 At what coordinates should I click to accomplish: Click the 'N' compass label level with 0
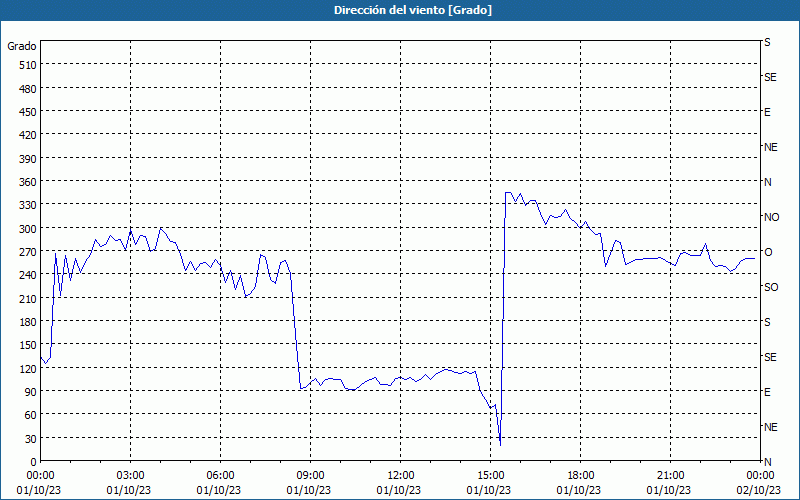(768, 462)
